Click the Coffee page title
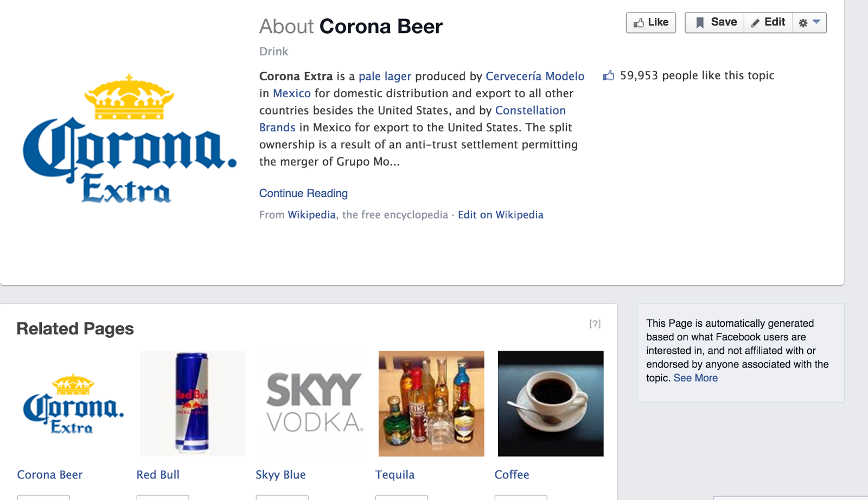The height and width of the screenshot is (500, 868). (x=512, y=475)
